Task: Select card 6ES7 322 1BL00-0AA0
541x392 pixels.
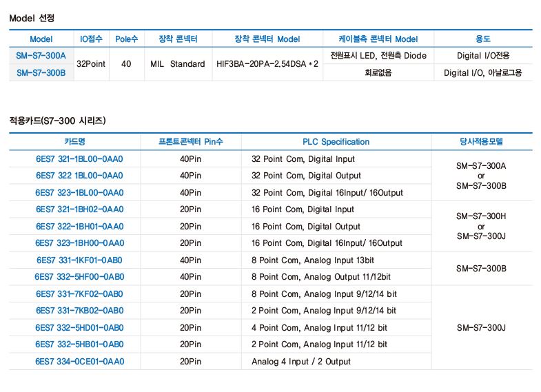Action: coord(79,176)
